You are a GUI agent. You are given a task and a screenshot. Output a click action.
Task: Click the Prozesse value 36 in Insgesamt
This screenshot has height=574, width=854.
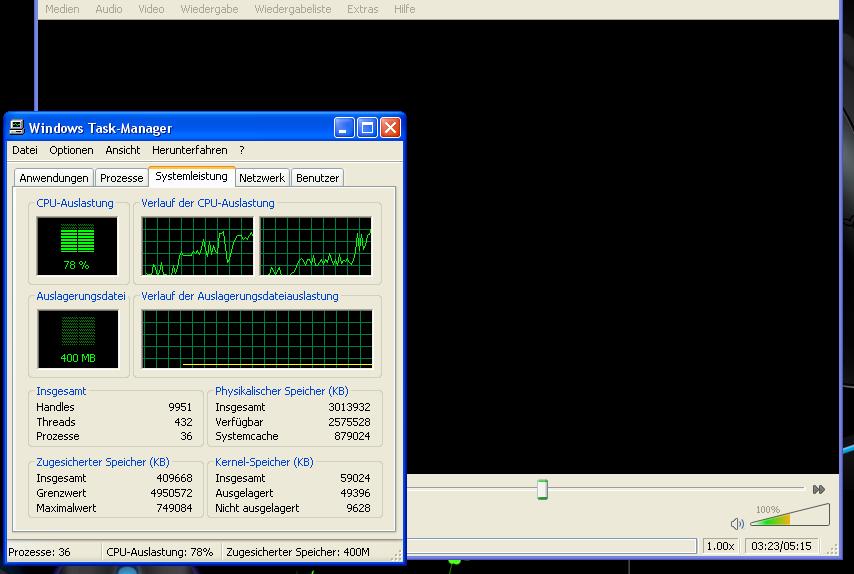tap(186, 436)
